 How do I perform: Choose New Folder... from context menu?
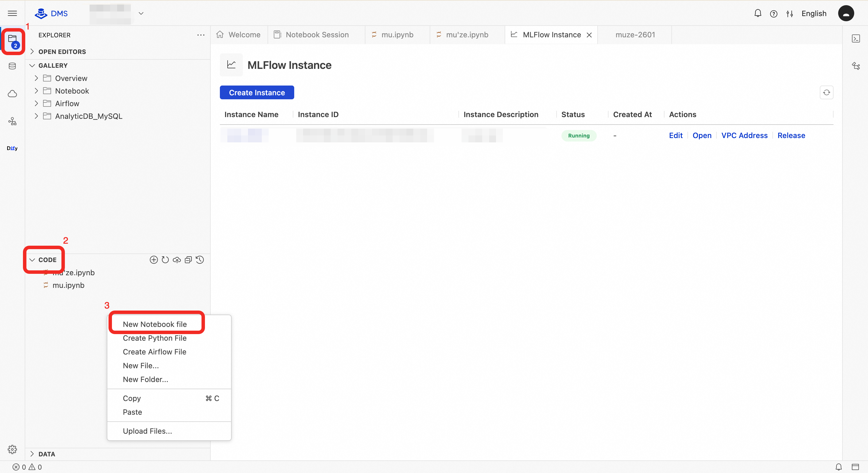[x=146, y=379]
